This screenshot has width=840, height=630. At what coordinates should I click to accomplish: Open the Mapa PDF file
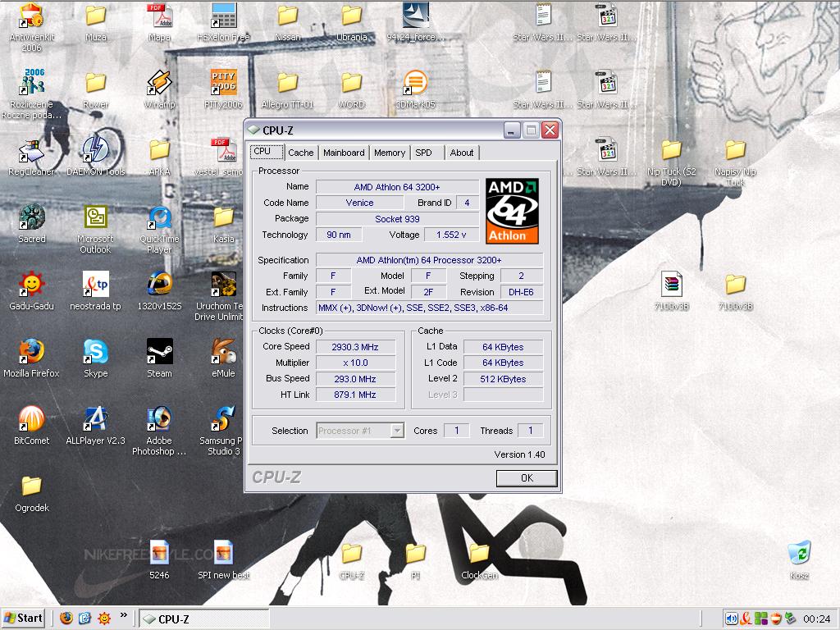pos(159,22)
